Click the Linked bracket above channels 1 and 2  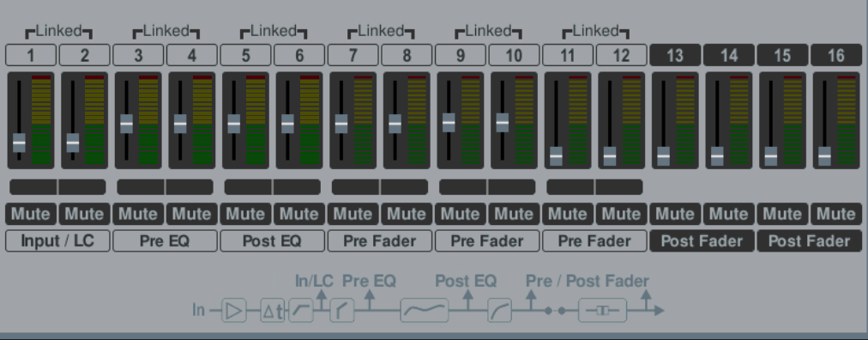58,32
